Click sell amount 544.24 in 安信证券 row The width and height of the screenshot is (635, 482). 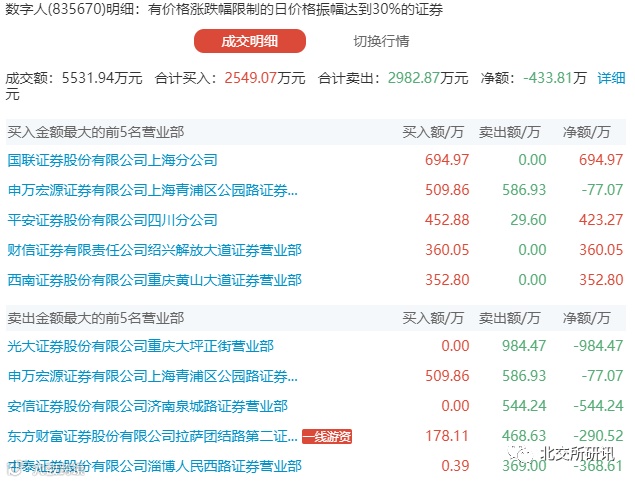click(x=524, y=406)
